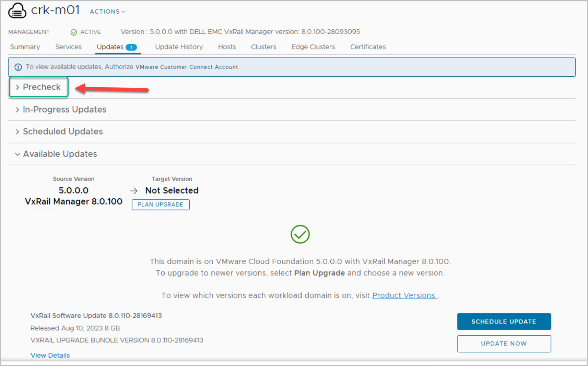The image size is (588, 366).
Task: Click the UPDATE NOW button
Action: pos(504,344)
